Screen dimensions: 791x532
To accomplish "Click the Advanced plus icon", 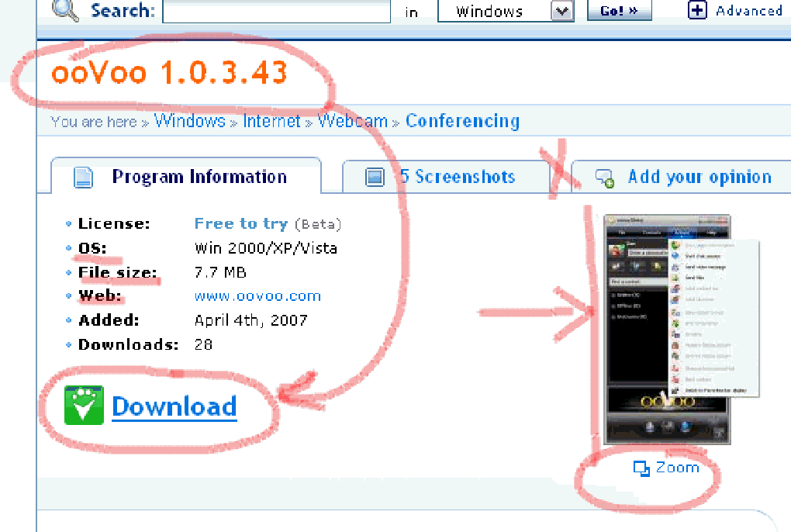I will click(x=697, y=10).
